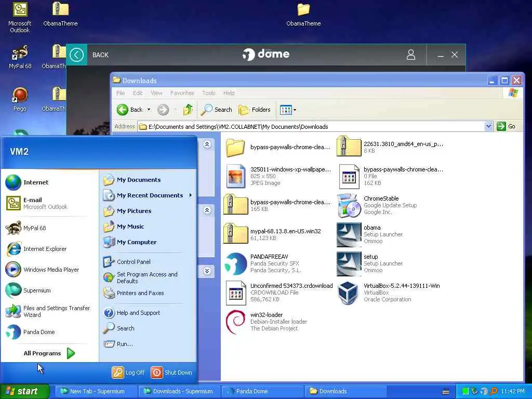
Task: Collapse the second task pane section
Action: tap(207, 210)
